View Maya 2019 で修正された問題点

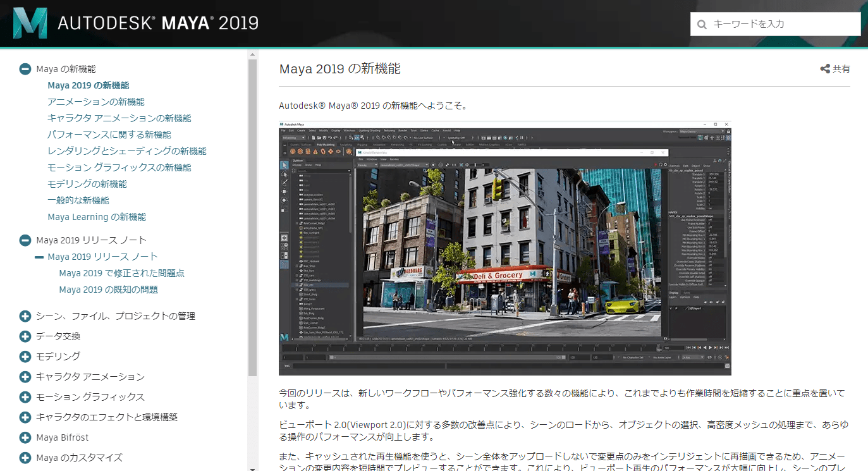coord(122,273)
